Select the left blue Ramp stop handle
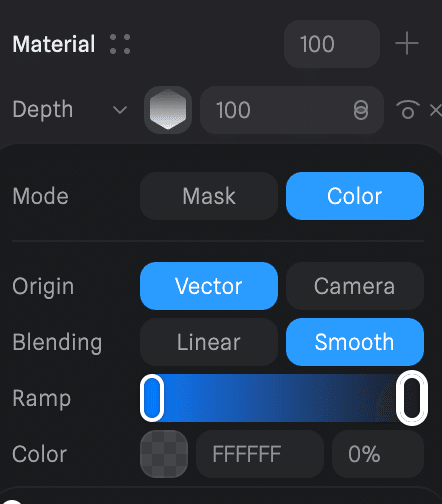The image size is (442, 504). click(152, 398)
